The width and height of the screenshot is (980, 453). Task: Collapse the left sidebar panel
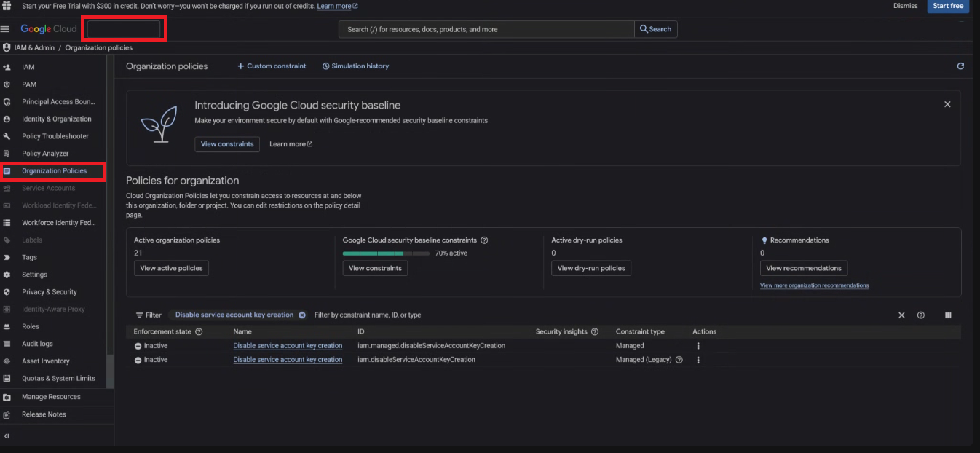[7, 436]
